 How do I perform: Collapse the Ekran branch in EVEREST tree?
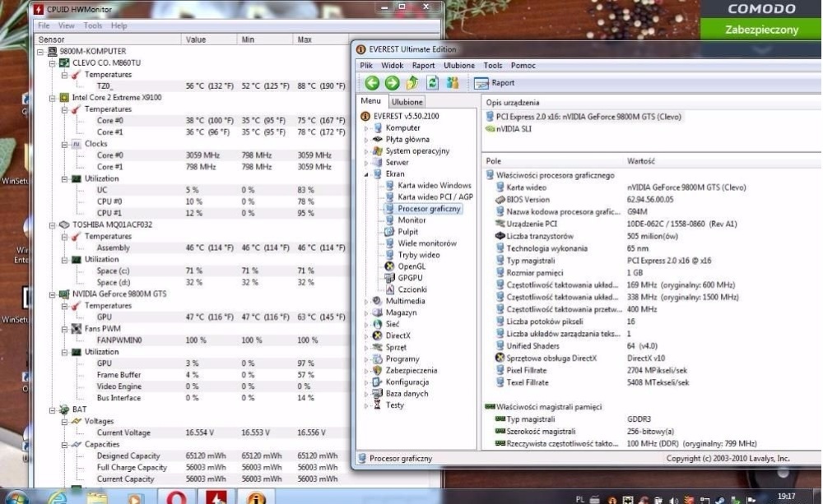click(x=366, y=174)
